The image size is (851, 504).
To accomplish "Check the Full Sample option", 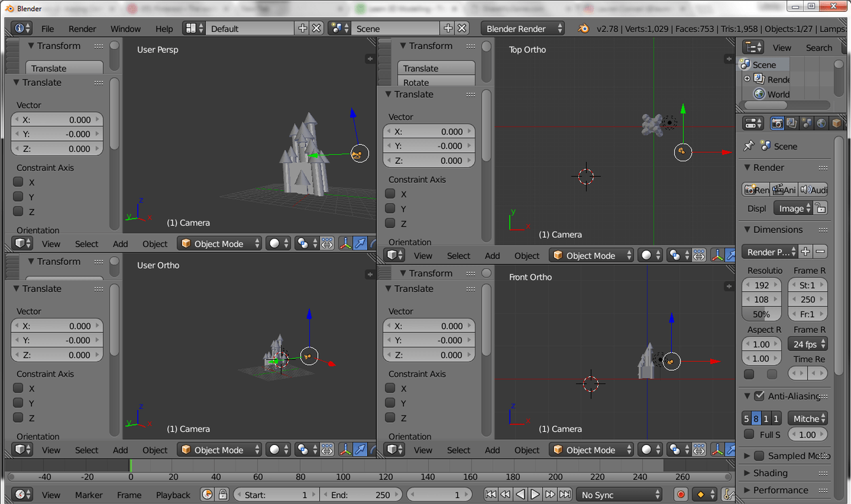I will [749, 435].
